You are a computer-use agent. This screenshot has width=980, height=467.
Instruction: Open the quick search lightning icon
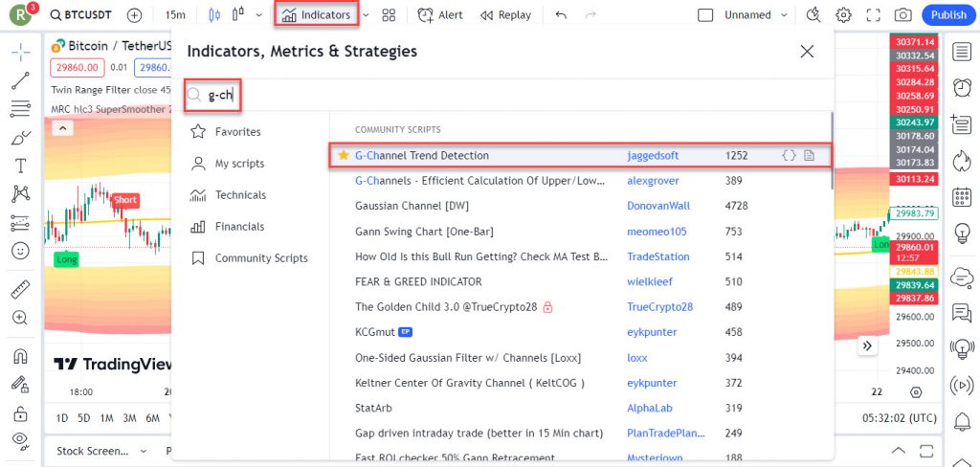(813, 15)
